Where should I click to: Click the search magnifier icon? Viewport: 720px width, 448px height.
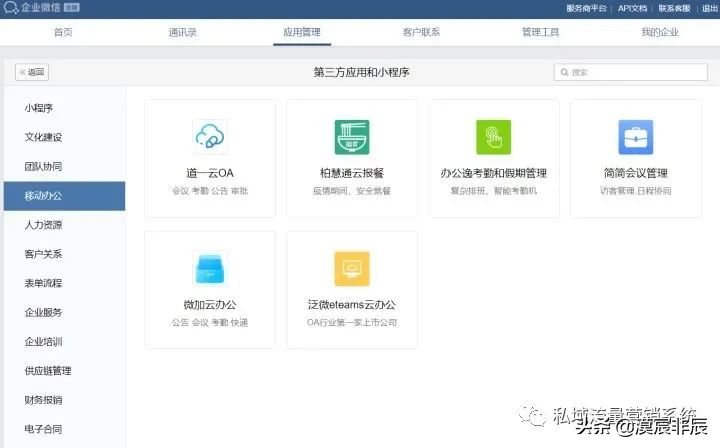(x=564, y=72)
